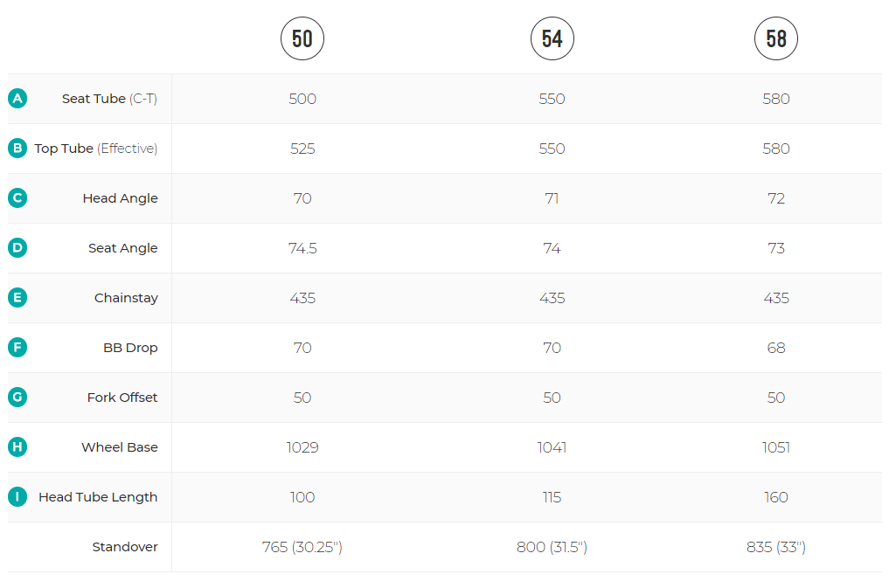Click the Top Tube (Effective) label
Viewport: 889px width, 588px height.
pyautogui.click(x=96, y=149)
